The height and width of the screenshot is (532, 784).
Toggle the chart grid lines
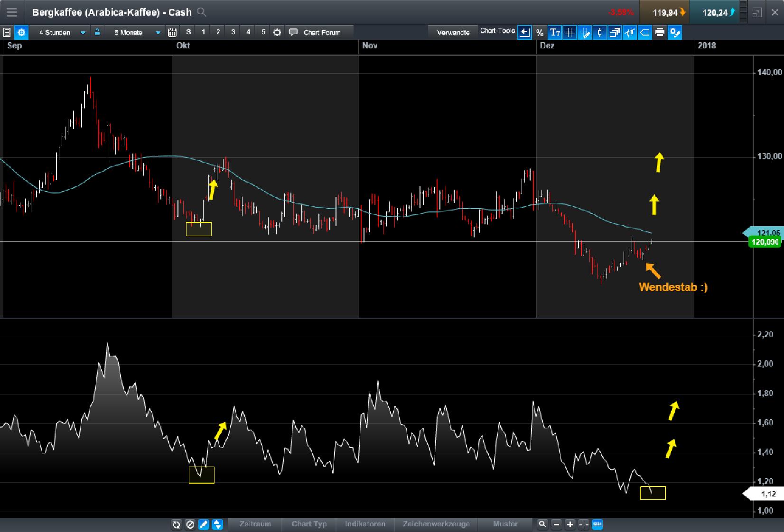(569, 32)
